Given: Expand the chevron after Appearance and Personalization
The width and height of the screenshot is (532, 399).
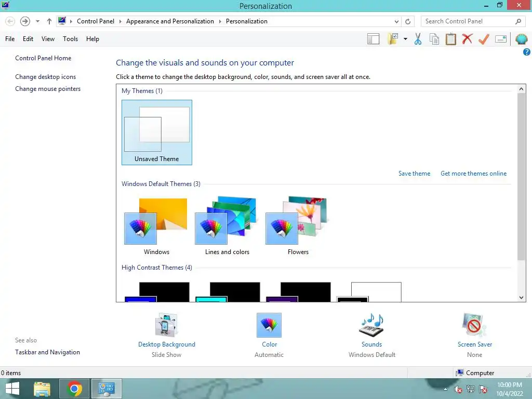Looking at the screenshot, I should (220, 21).
